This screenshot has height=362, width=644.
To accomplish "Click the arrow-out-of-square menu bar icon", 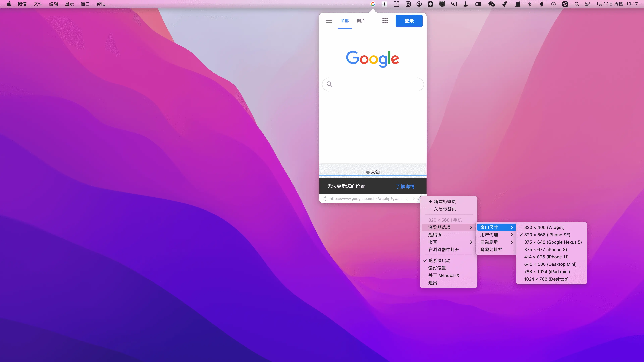I will click(396, 4).
